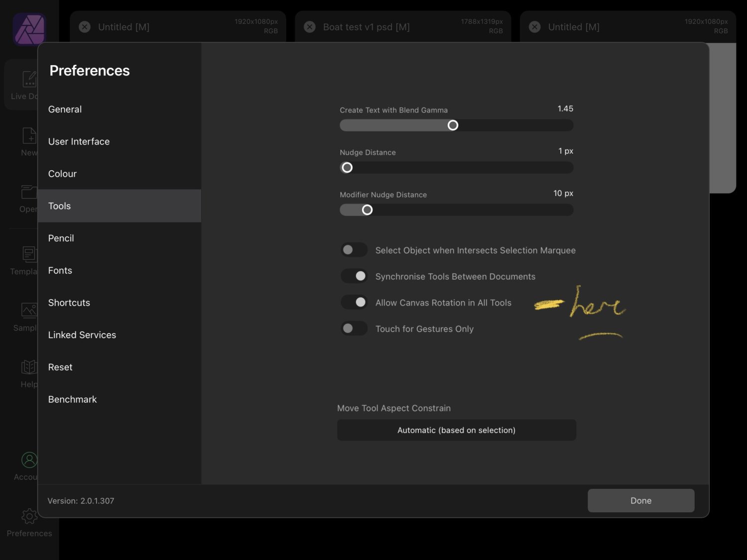Enable Touch for Gestures Only
Image resolution: width=747 pixels, height=560 pixels.
(x=354, y=329)
